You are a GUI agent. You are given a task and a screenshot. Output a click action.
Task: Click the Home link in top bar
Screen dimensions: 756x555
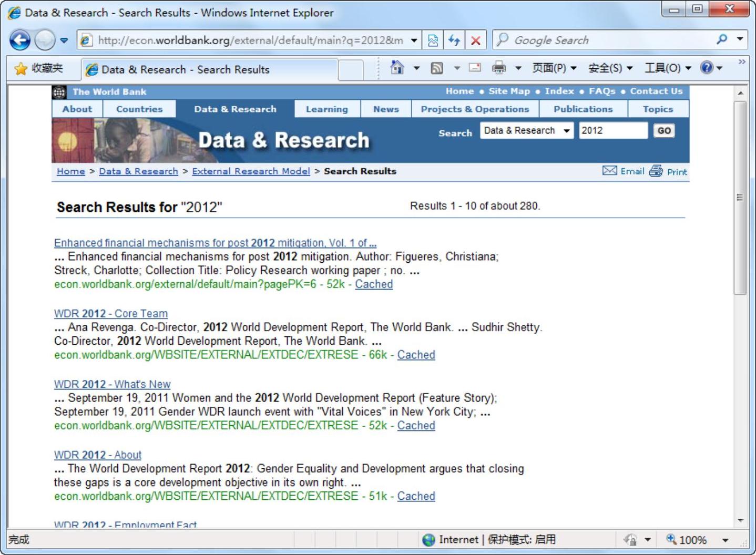point(459,91)
